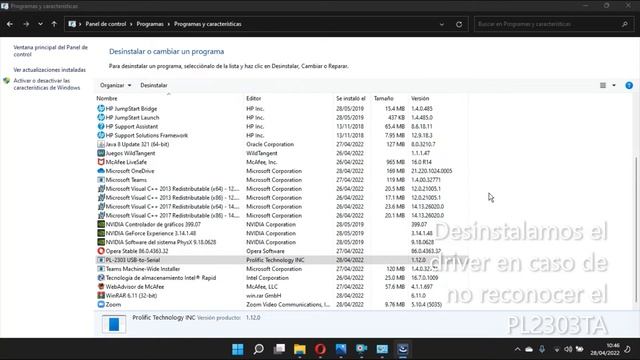Open Task View on the taskbar

(x=279, y=349)
